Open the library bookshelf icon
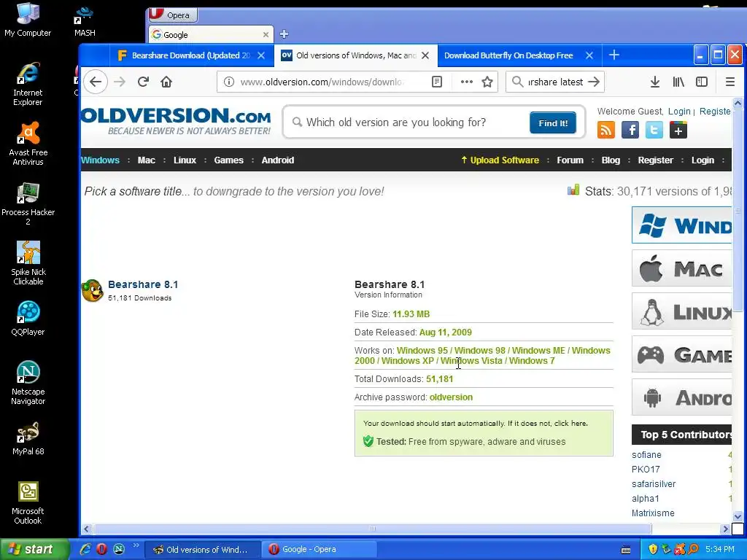 (678, 82)
